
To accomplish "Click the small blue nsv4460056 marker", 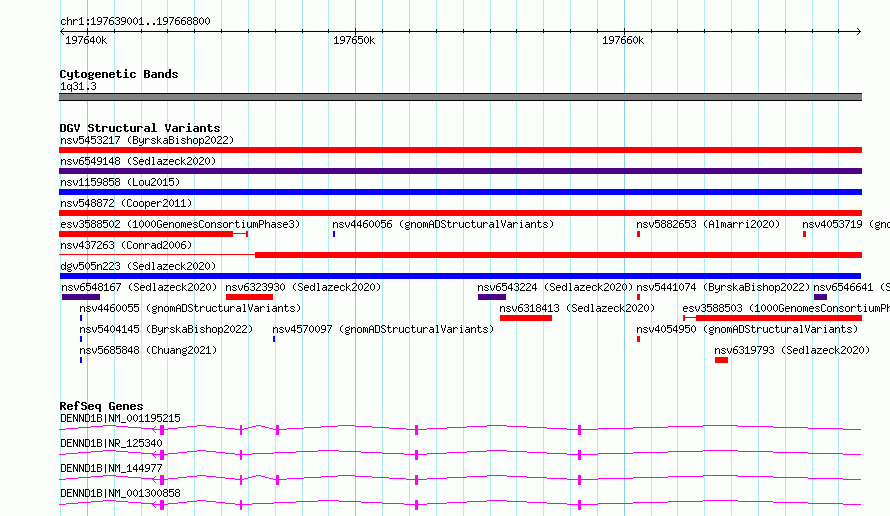I will (334, 234).
